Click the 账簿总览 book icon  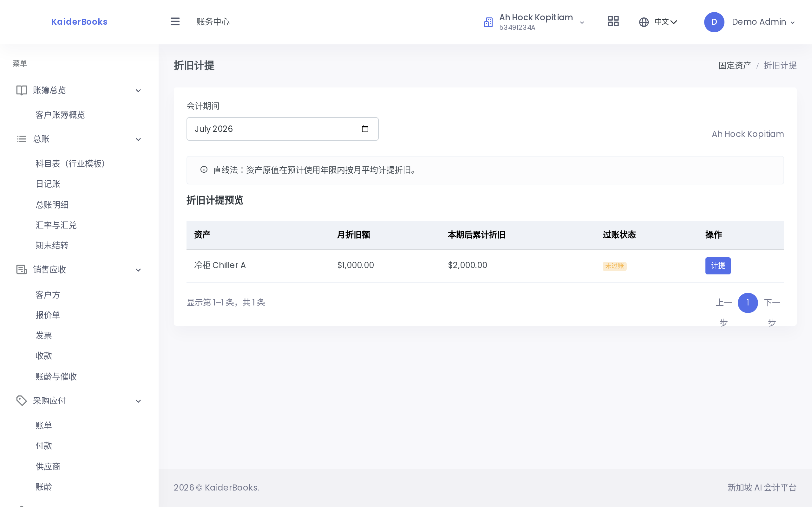[x=22, y=90]
